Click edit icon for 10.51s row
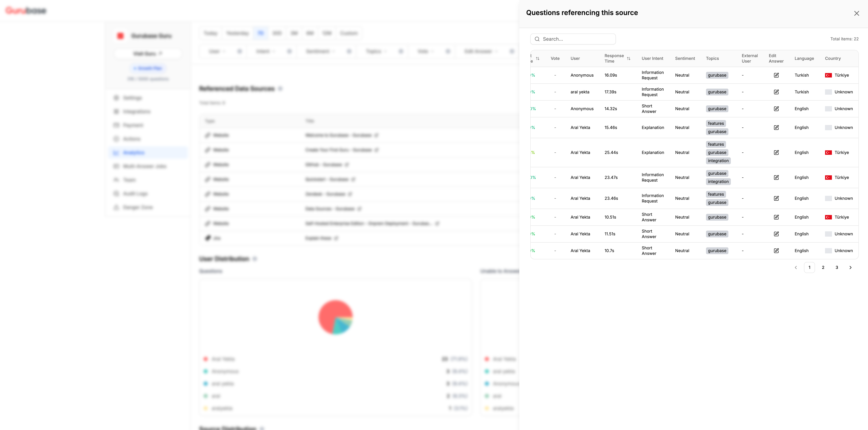 (x=776, y=217)
